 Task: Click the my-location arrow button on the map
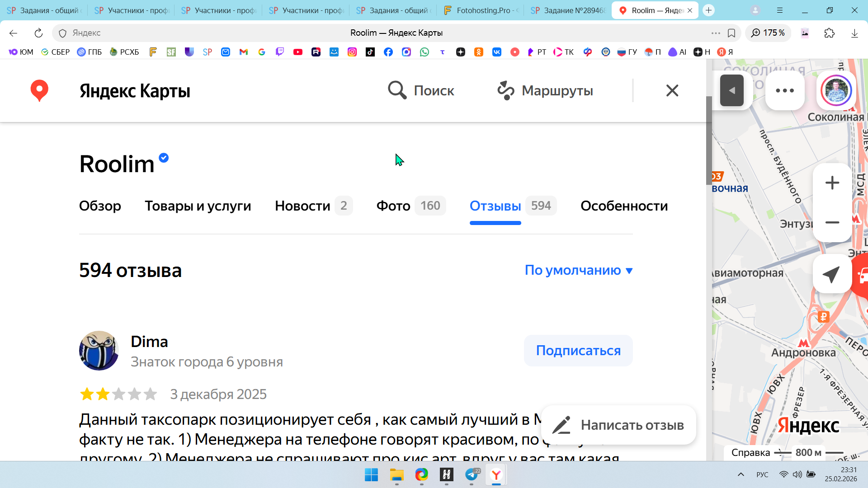pyautogui.click(x=831, y=274)
